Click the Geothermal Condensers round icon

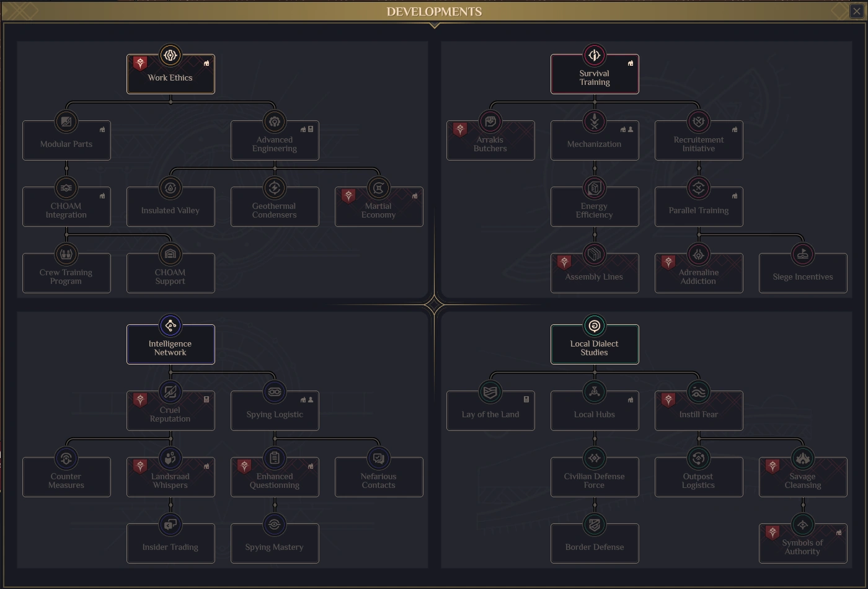click(275, 188)
